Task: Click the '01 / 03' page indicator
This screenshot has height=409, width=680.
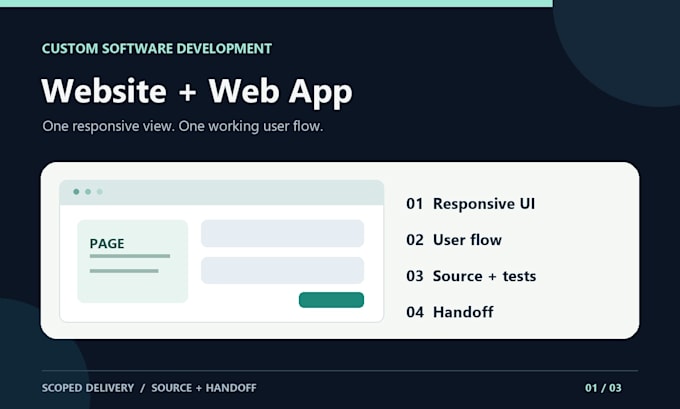Action: click(603, 388)
